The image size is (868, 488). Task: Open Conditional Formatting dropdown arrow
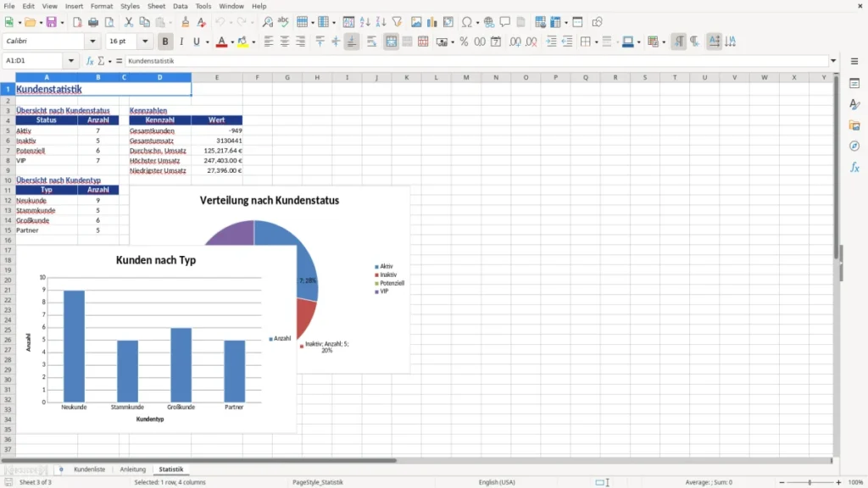(x=664, y=42)
